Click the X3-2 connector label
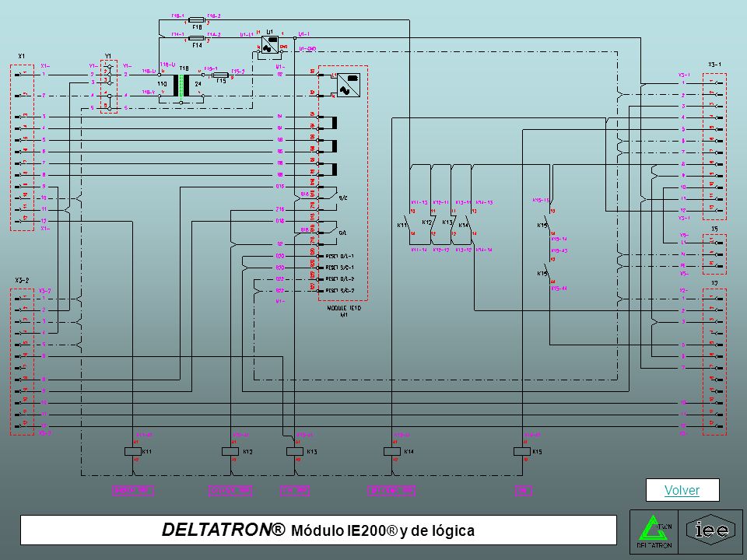This screenshot has height=560, width=747. (x=22, y=281)
